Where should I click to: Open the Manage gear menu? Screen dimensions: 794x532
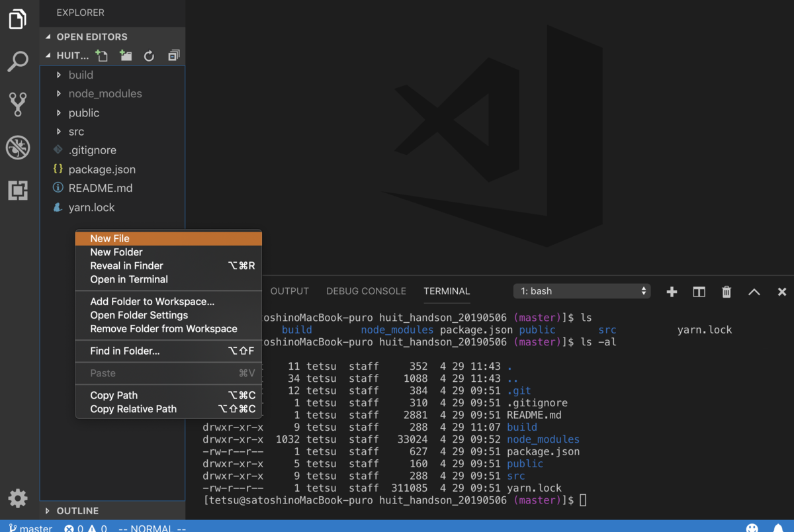[18, 498]
